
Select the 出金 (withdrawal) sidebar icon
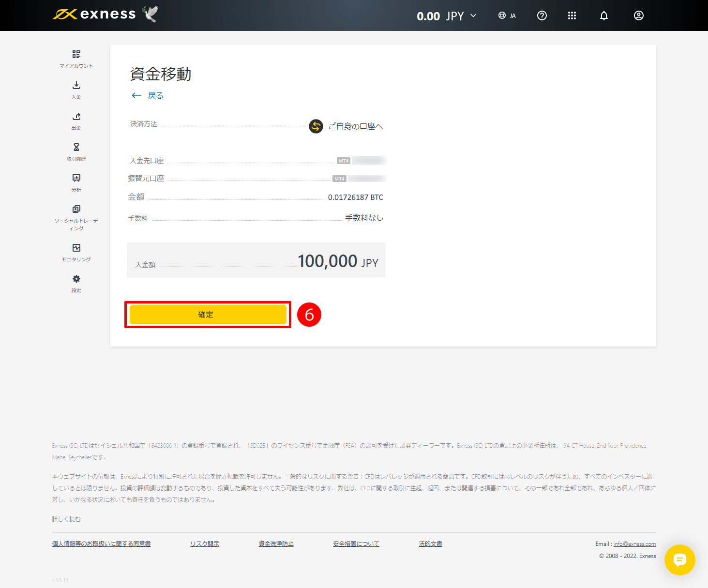[x=76, y=121]
